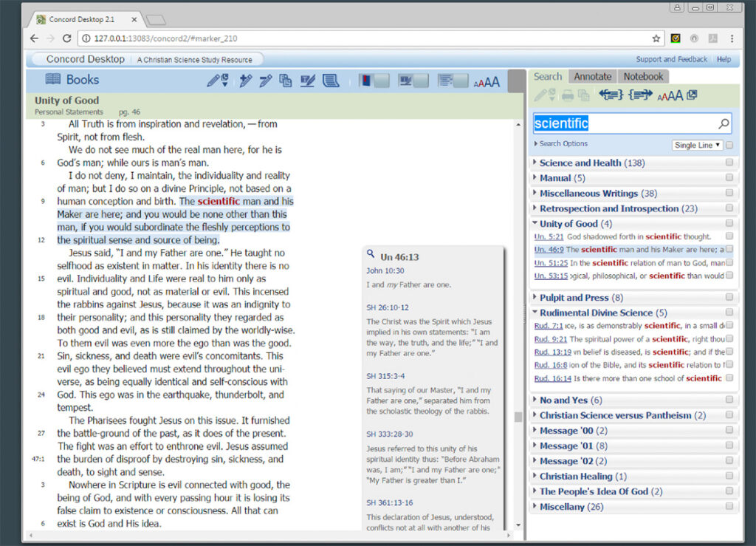Open Support and Feedback link
The width and height of the screenshot is (756, 546).
click(x=671, y=59)
